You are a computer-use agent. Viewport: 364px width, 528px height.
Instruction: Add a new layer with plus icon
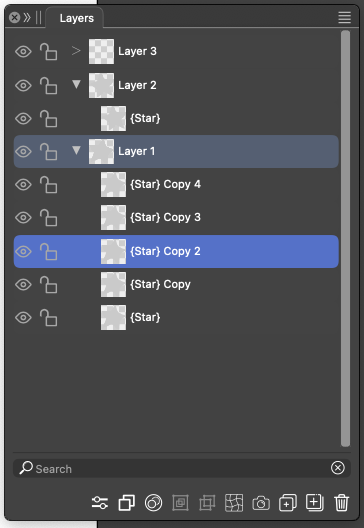315,503
